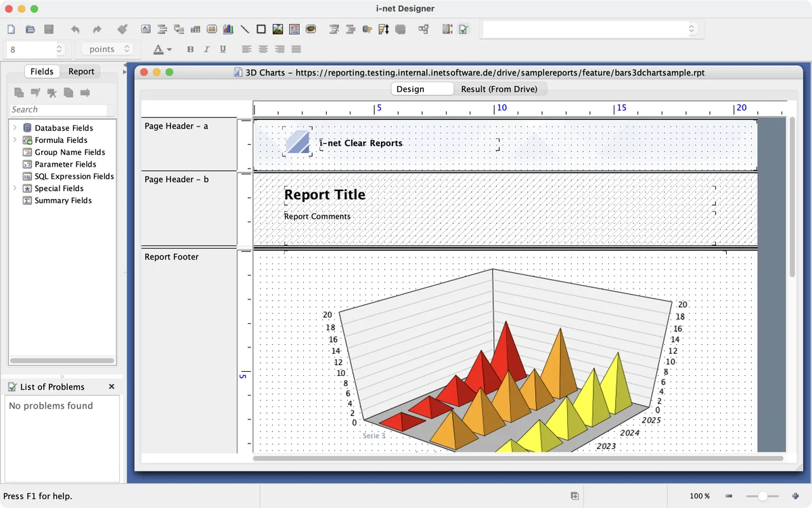Select the Insert Box tool
Viewport: 812px width, 508px height.
[x=261, y=29]
